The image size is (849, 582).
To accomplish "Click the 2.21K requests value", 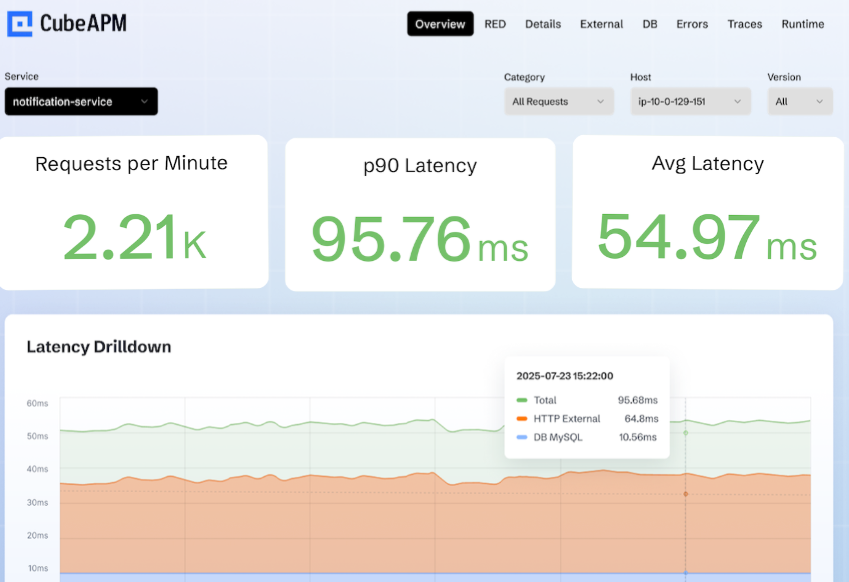I will tap(134, 237).
